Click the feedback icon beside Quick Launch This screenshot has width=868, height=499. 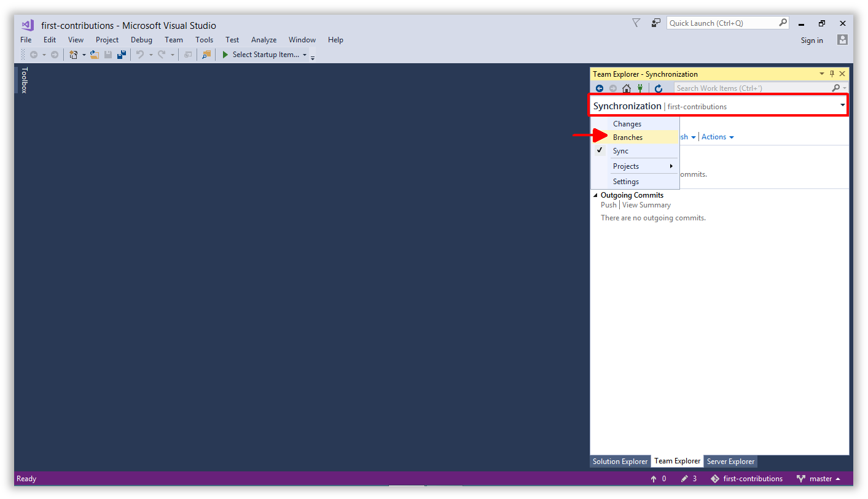point(656,23)
